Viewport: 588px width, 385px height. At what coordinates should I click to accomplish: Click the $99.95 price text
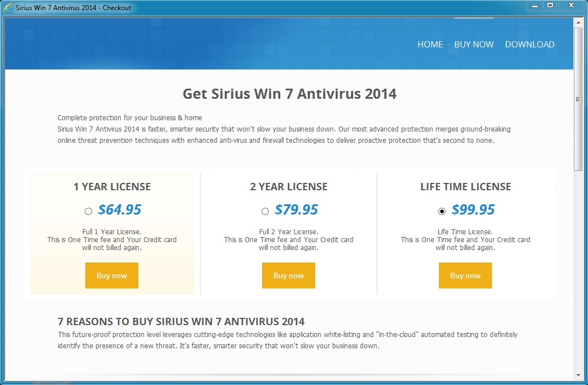click(x=473, y=209)
